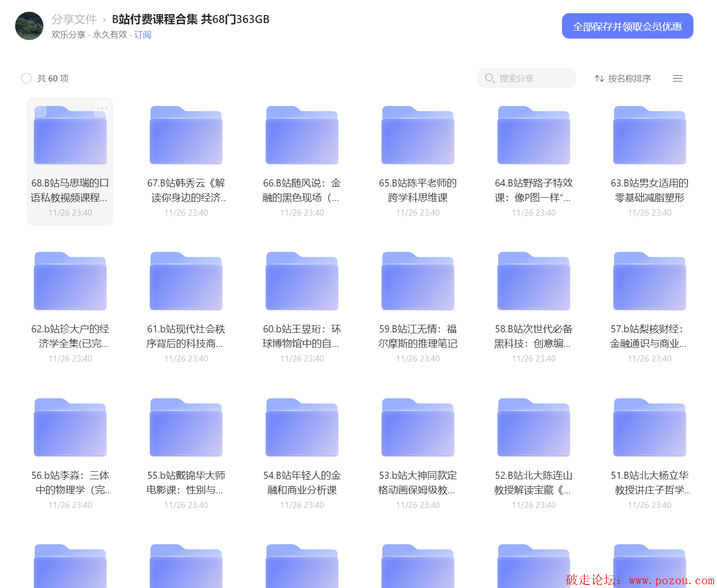The width and height of the screenshot is (717, 588).
Task: Click the magnifier icon in the search box
Action: pyautogui.click(x=489, y=78)
